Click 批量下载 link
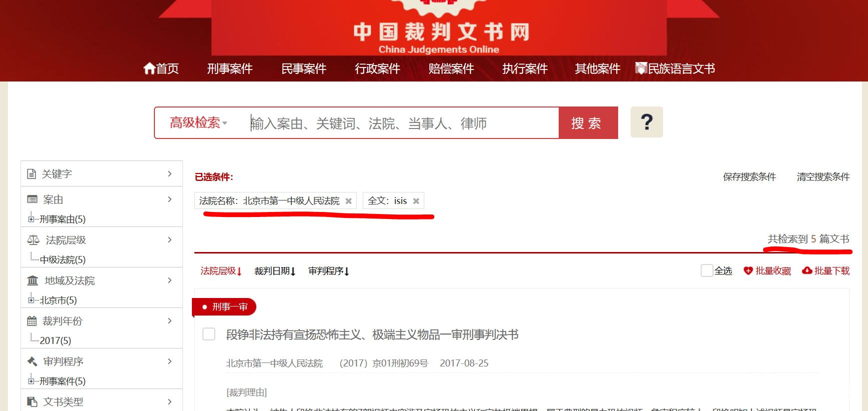 click(x=832, y=271)
